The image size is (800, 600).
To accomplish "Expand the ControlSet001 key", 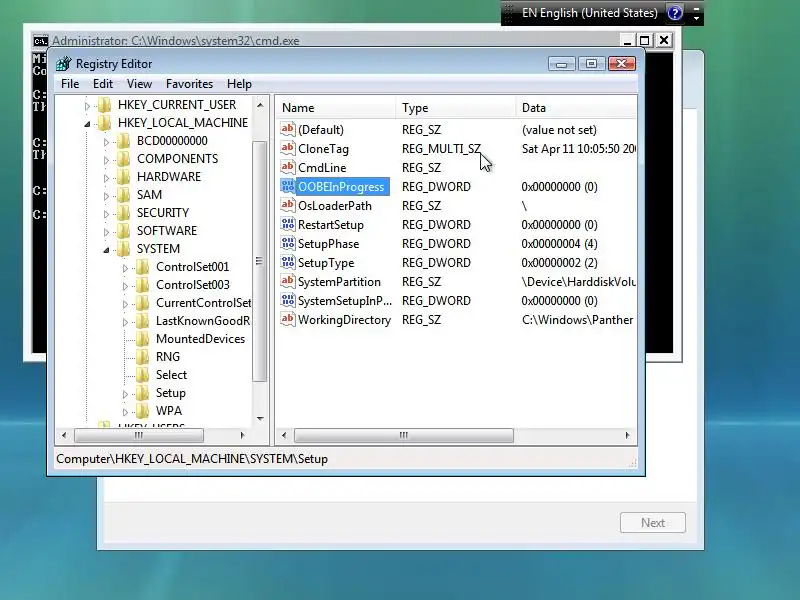I will (125, 268).
